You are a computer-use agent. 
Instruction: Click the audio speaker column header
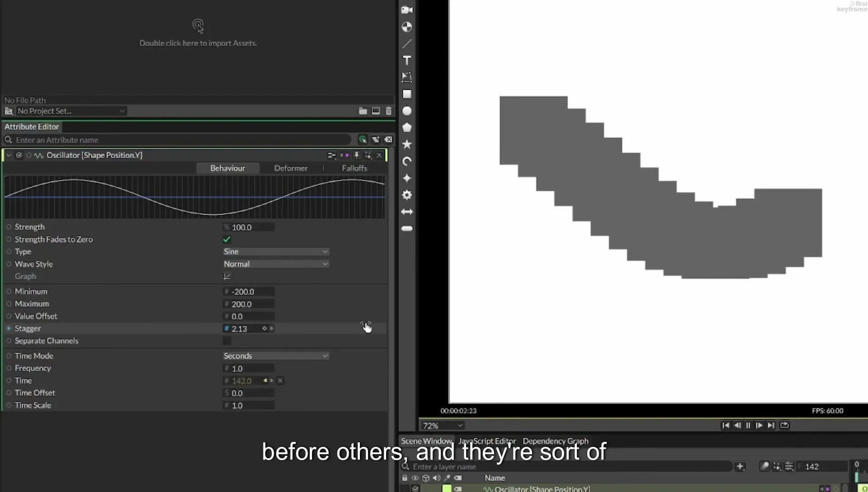(436, 478)
